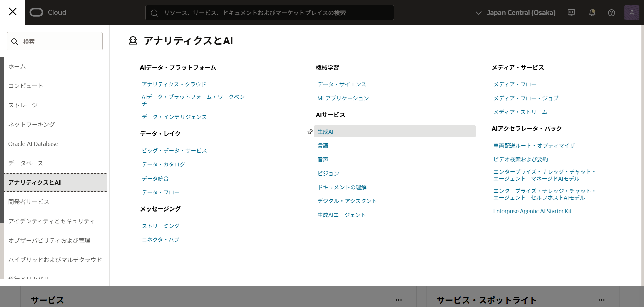
Task: Click the magnifier icon in top search bar
Action: [154, 13]
